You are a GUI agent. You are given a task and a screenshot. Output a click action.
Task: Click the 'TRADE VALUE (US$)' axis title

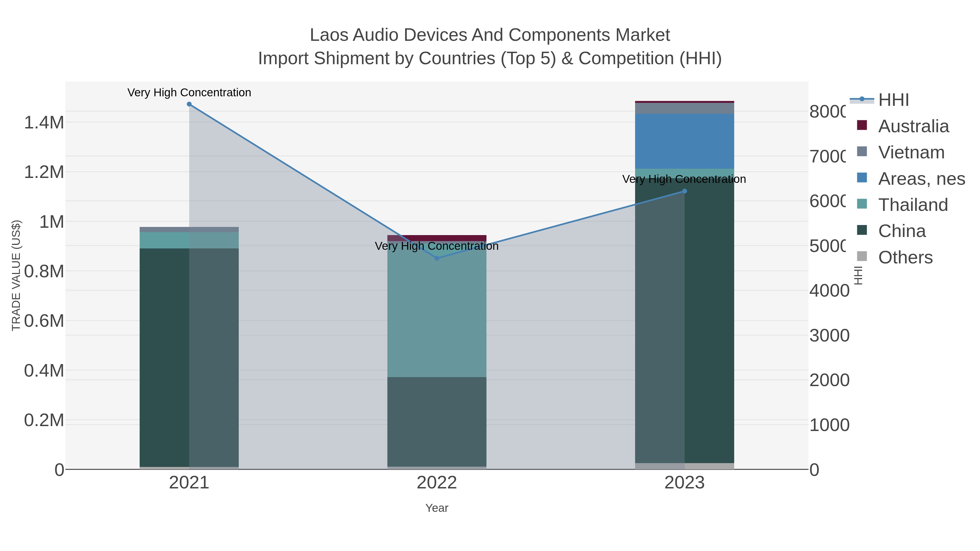pyautogui.click(x=16, y=275)
